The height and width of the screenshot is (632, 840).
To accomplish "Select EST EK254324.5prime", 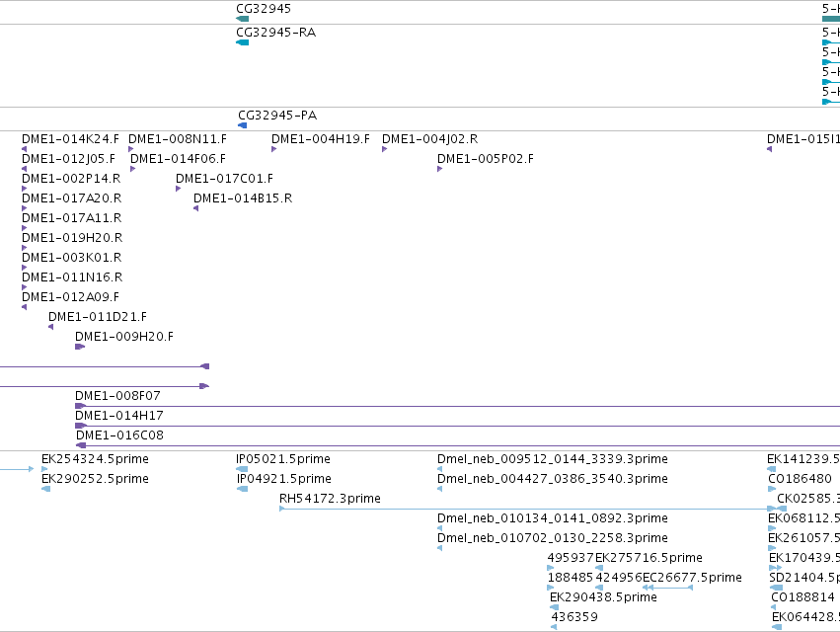I will click(96, 459).
